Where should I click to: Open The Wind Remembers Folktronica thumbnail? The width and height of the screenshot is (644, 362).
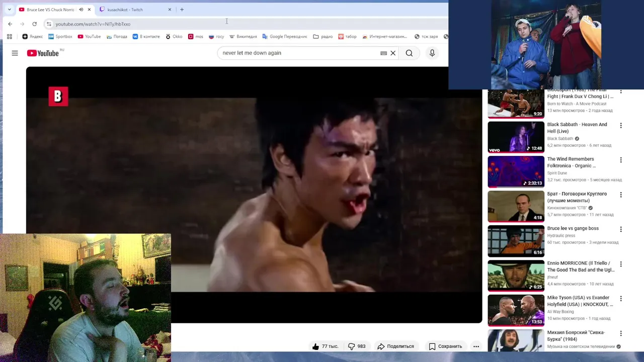[x=516, y=171]
